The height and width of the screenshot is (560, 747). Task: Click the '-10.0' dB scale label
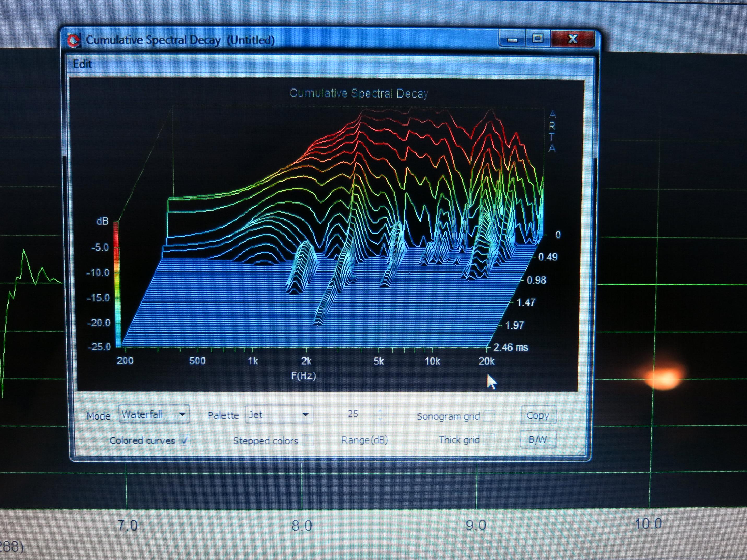click(x=98, y=272)
